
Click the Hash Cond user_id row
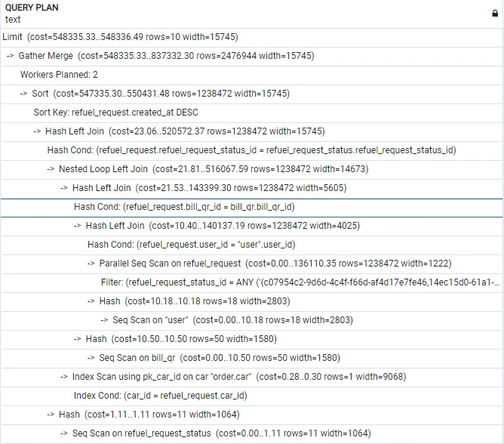(x=191, y=244)
